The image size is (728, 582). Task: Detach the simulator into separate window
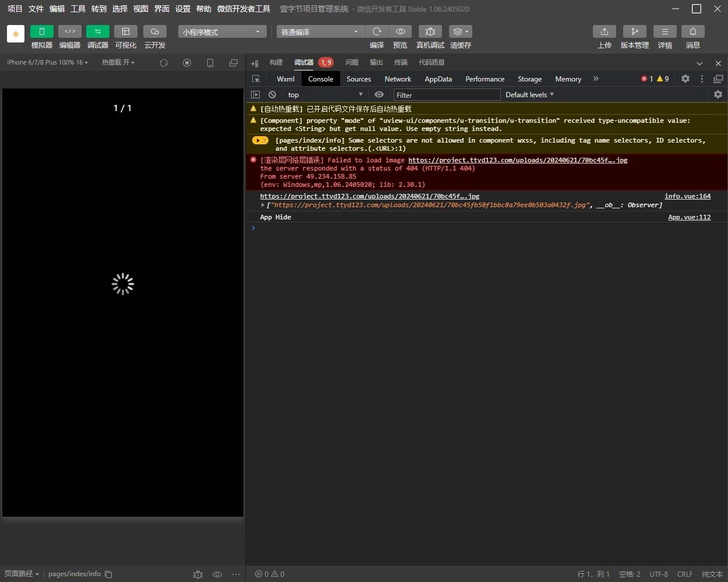point(234,63)
